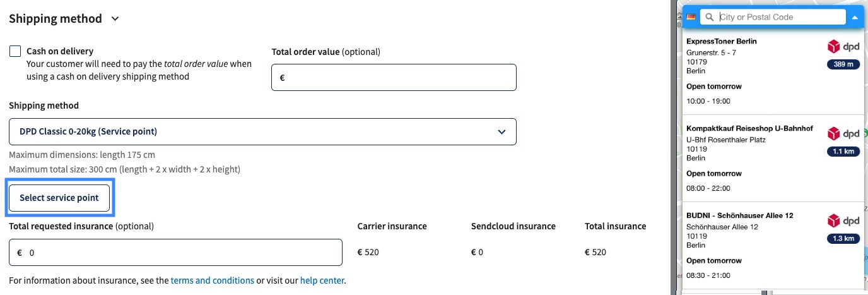Click the Select service point button
Viewport: 868px width, 295px height.
coord(59,198)
